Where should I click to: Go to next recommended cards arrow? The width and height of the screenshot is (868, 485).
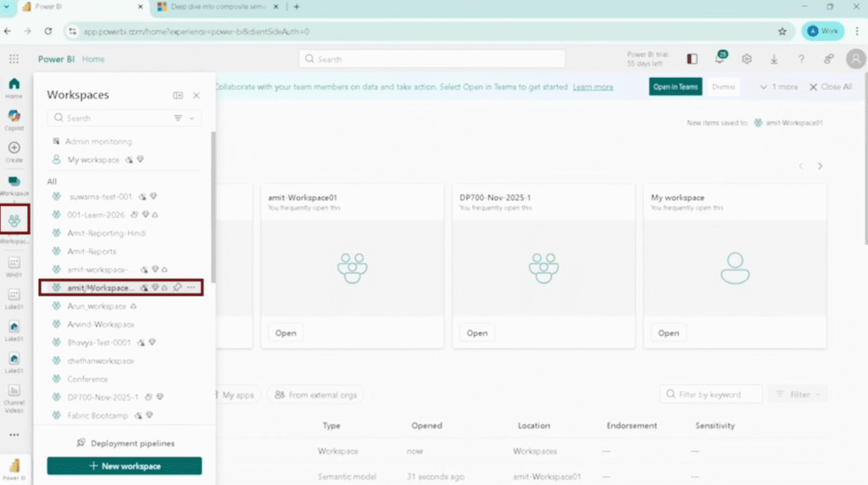click(x=820, y=166)
